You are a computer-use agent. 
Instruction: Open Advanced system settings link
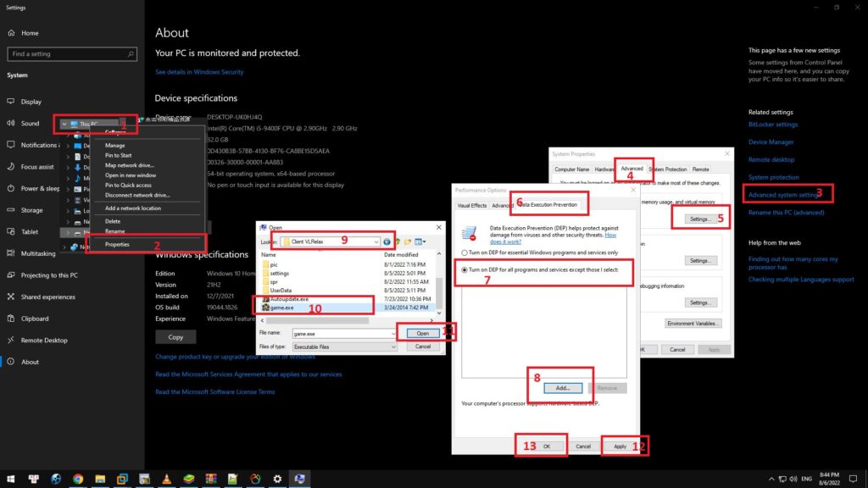784,195
